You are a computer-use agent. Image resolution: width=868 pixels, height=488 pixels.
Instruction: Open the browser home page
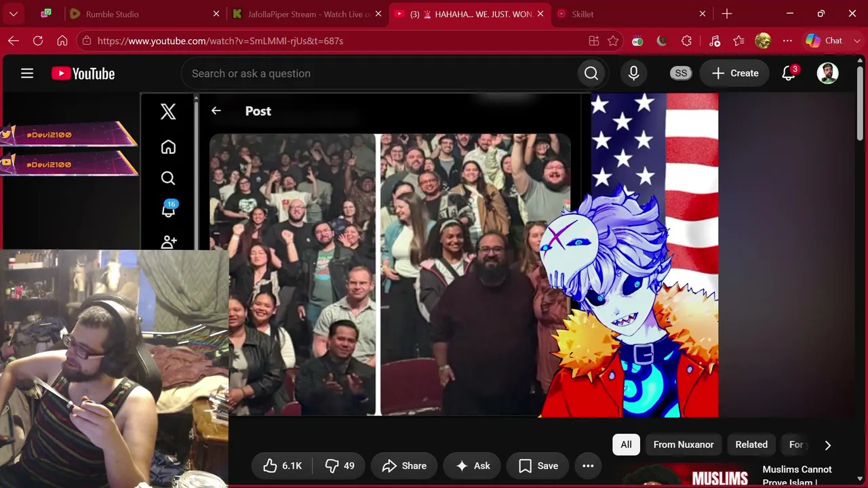[x=62, y=41]
